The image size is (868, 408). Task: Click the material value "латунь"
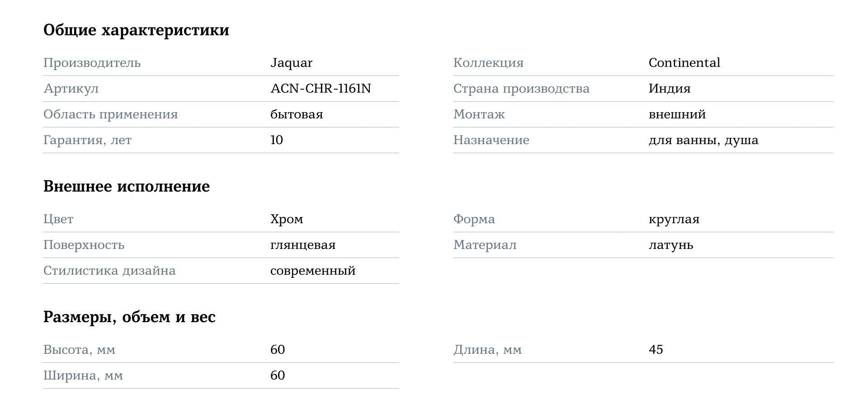(x=671, y=245)
